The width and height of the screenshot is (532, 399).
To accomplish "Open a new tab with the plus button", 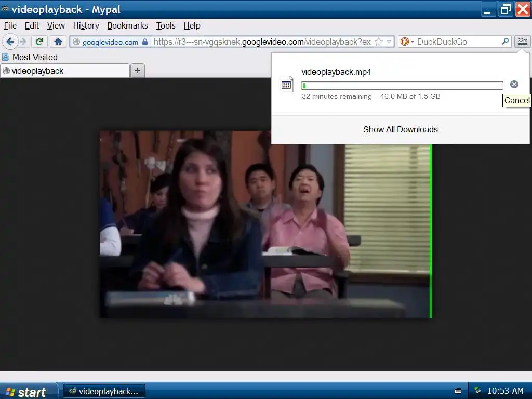I will coord(137,71).
